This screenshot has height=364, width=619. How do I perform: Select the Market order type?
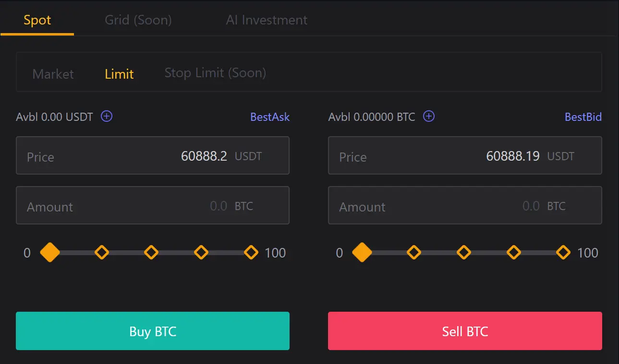pyautogui.click(x=53, y=74)
